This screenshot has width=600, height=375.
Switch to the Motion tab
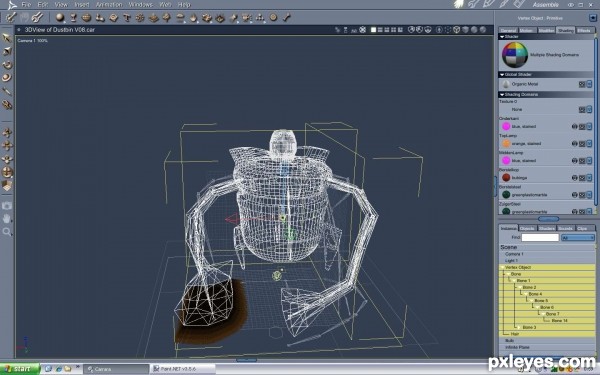click(x=527, y=30)
